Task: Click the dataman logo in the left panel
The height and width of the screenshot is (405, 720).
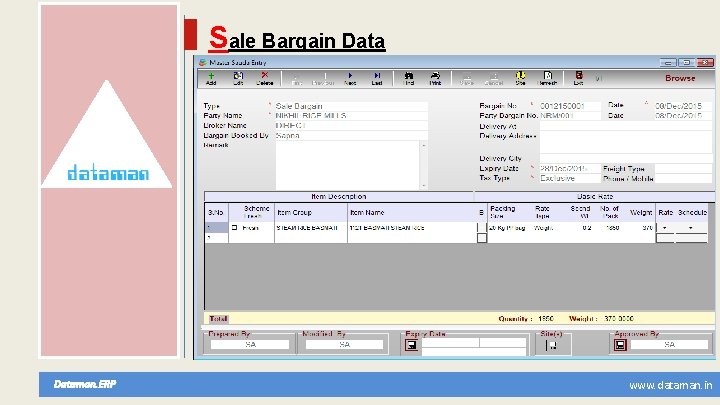Action: click(x=108, y=173)
